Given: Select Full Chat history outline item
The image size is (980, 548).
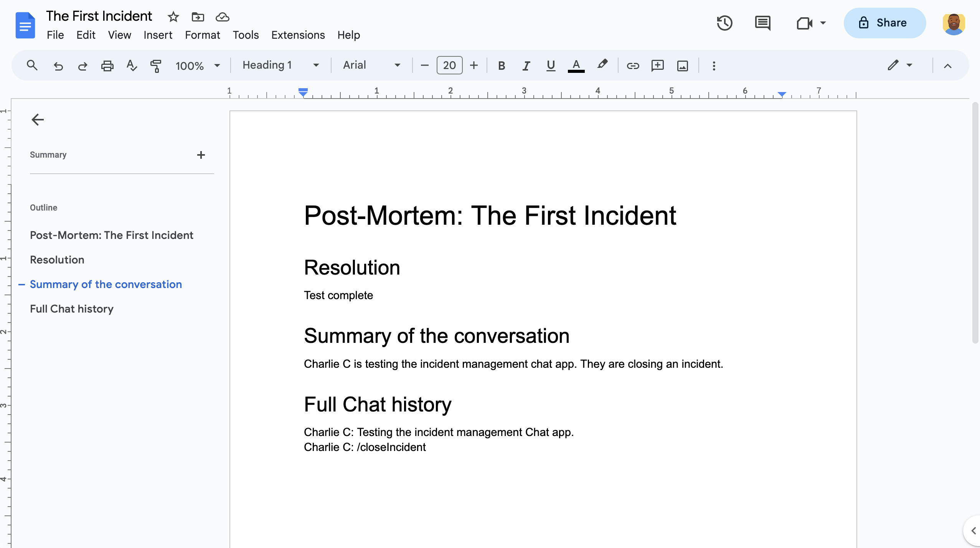Looking at the screenshot, I should (x=71, y=309).
